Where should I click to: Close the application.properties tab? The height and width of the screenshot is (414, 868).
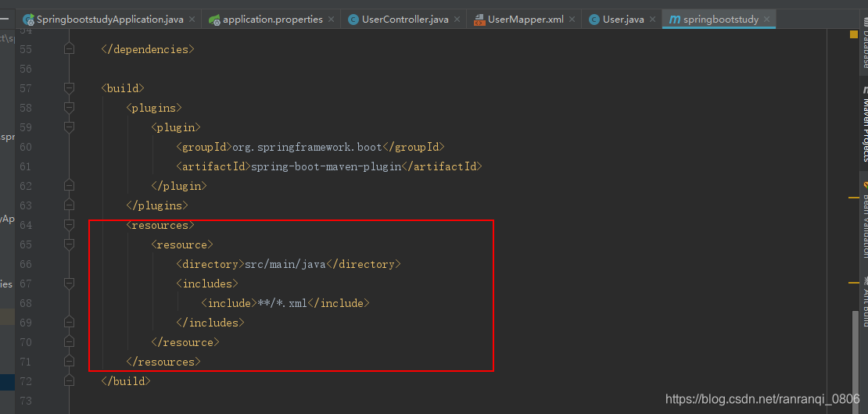[331, 20]
